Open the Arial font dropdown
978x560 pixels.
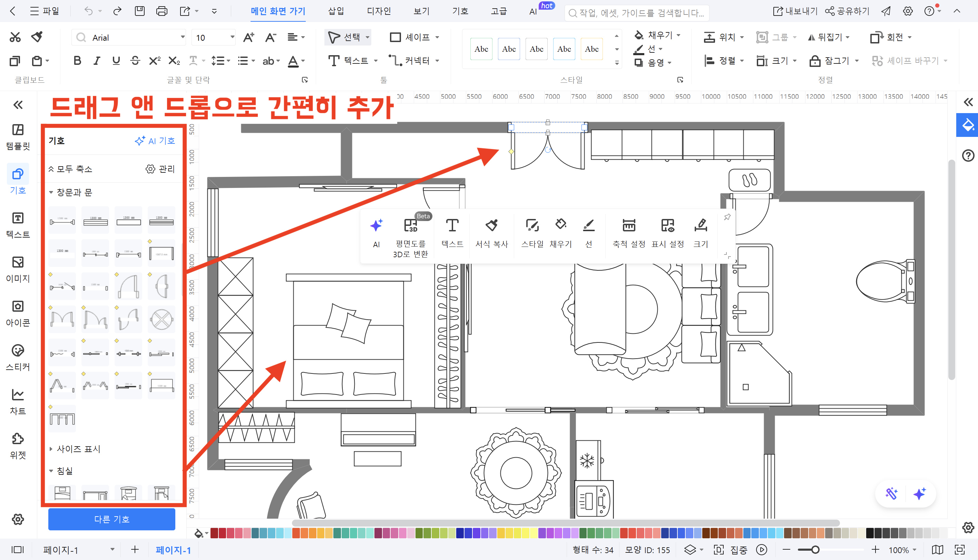point(182,37)
